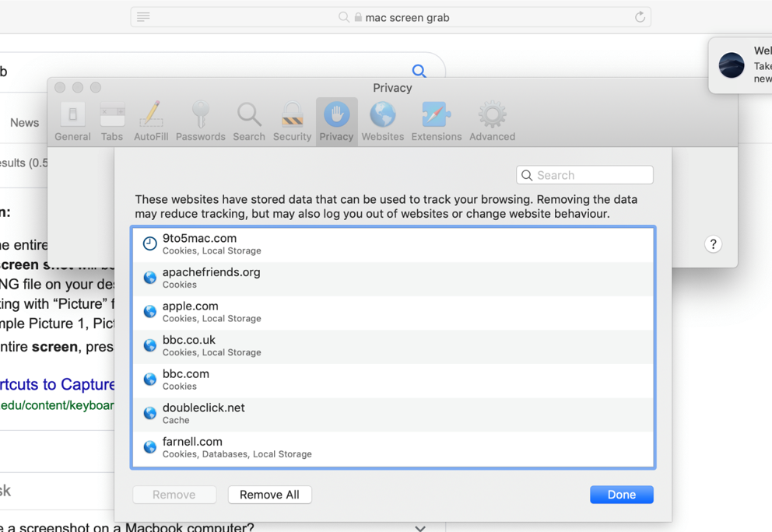Click the Reader view icon in address bar
The height and width of the screenshot is (532, 772).
click(x=143, y=17)
